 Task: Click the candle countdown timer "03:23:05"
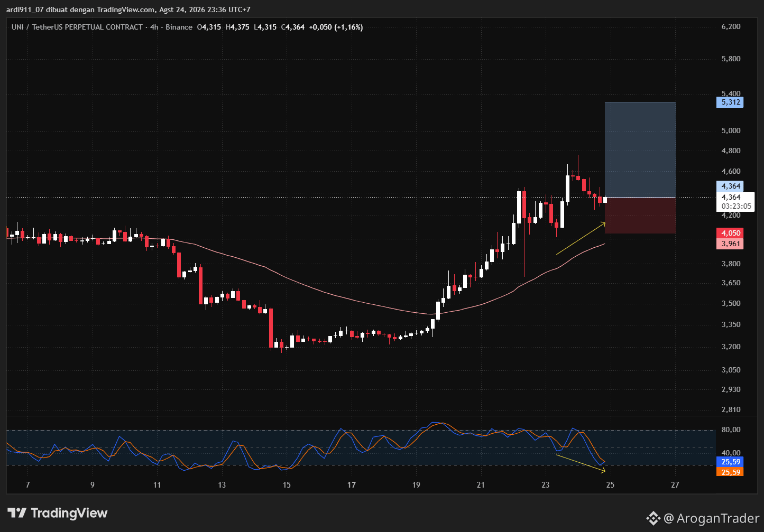(737, 207)
